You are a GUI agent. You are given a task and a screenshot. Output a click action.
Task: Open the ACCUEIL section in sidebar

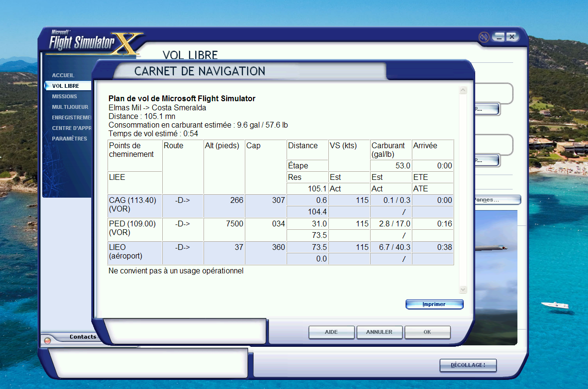coord(63,75)
